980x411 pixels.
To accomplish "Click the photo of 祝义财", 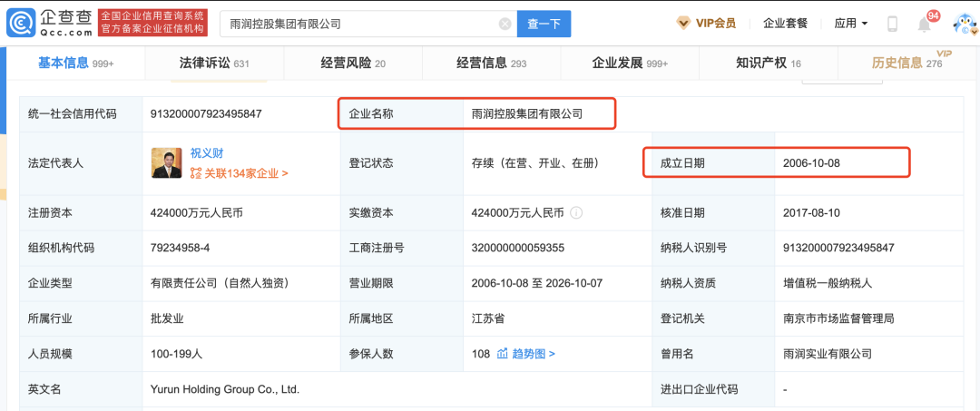I will click(167, 163).
